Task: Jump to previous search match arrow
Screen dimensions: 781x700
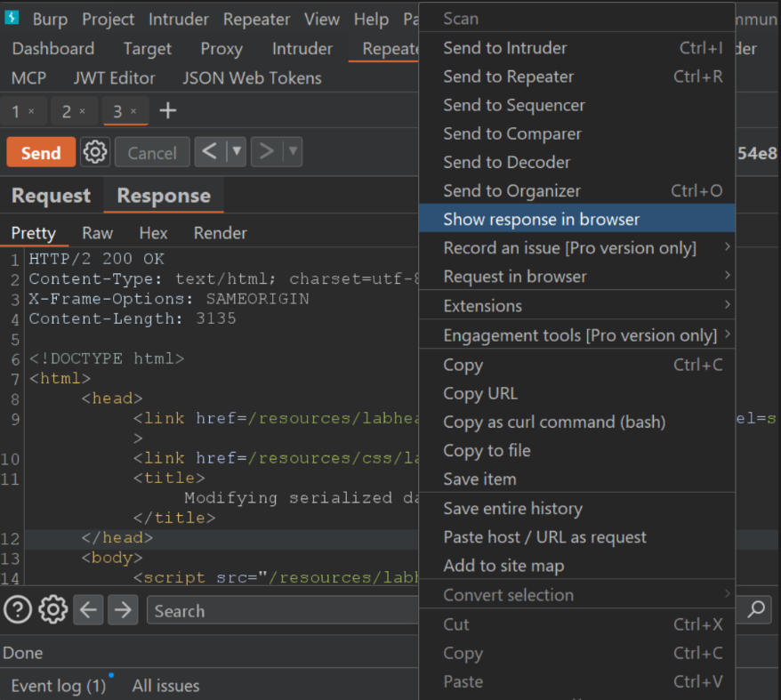Action: point(88,610)
